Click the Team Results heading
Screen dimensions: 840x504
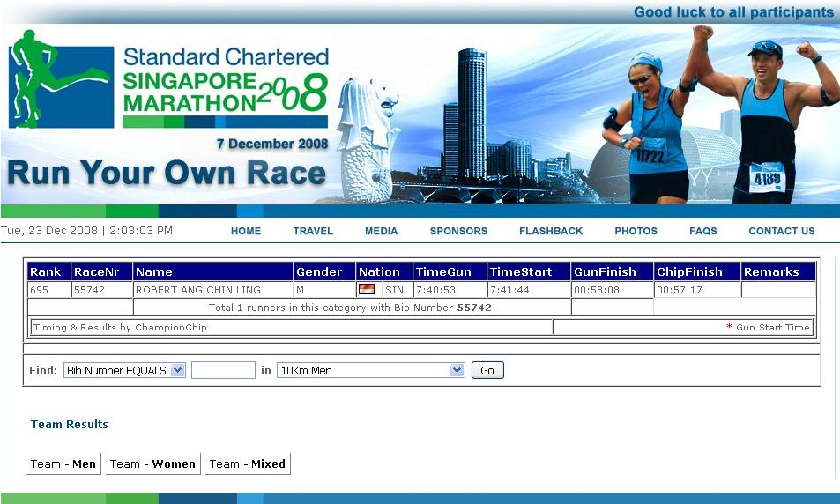(70, 424)
